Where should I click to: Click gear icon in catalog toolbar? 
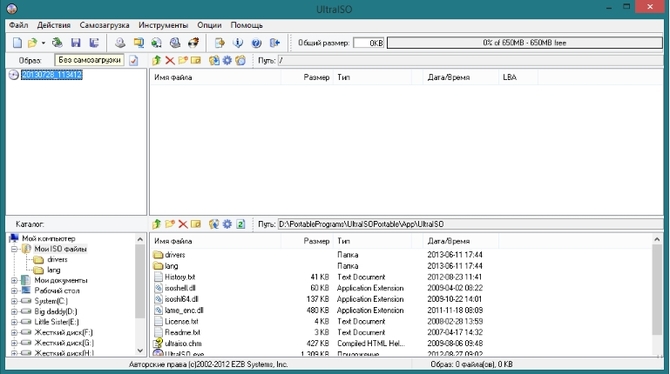[x=227, y=224]
